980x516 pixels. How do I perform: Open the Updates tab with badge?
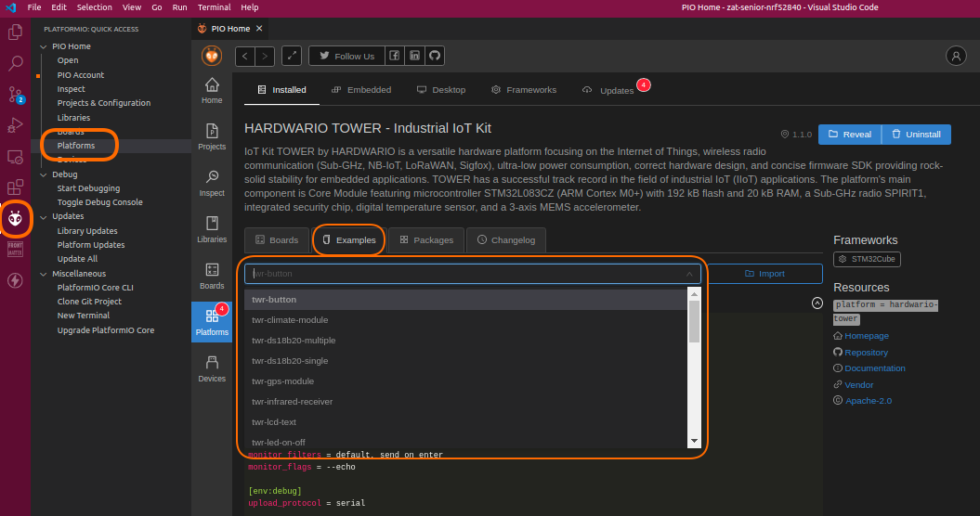pos(615,90)
